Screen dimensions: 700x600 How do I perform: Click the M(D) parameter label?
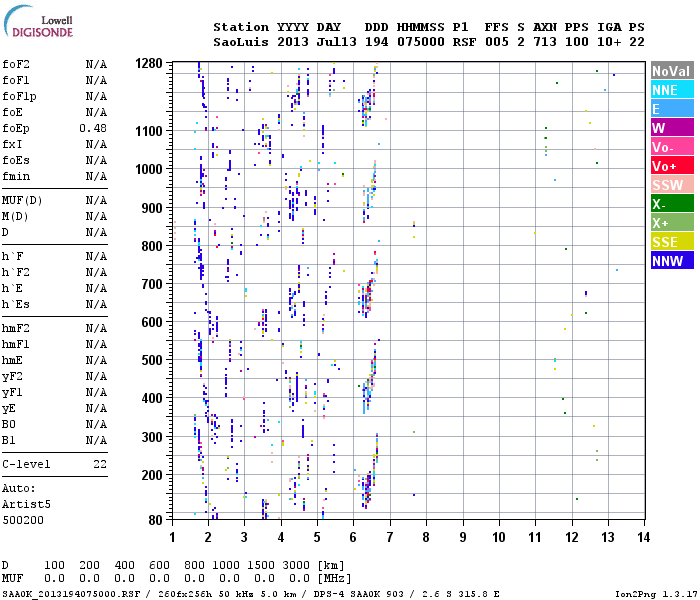click(x=15, y=216)
